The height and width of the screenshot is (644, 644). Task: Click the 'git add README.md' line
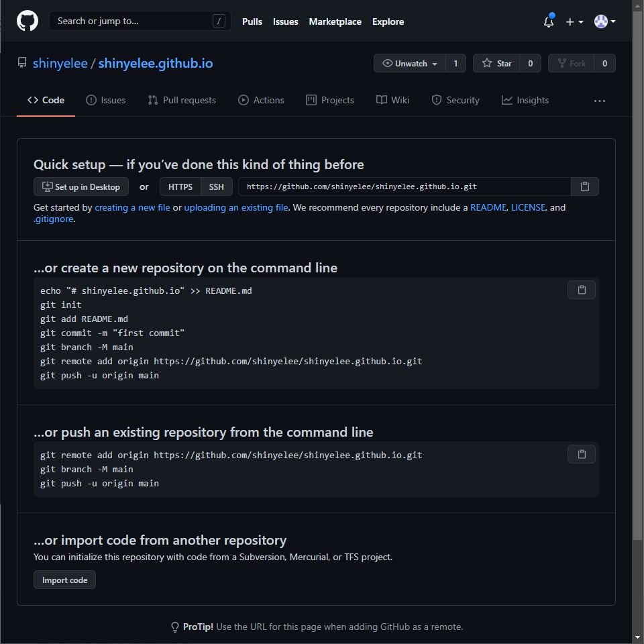tap(85, 319)
